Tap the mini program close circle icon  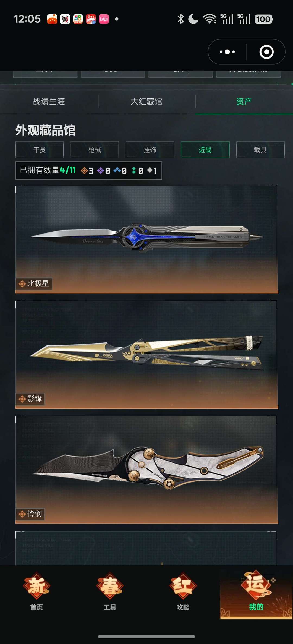point(266,52)
